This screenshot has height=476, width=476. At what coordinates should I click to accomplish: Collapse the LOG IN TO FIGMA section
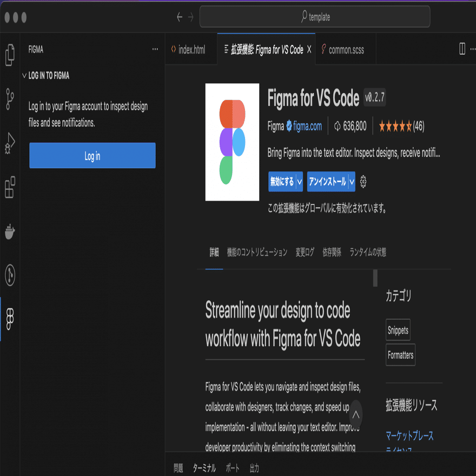point(24,75)
